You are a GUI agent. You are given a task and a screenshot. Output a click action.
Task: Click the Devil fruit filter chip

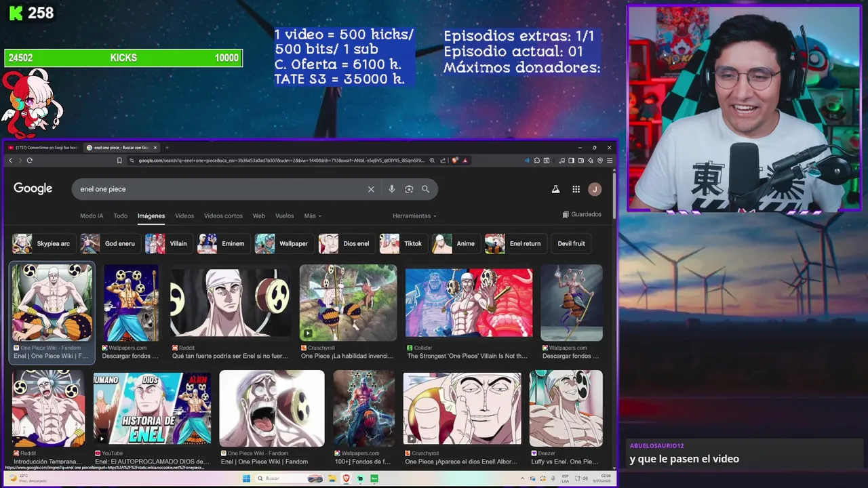[x=571, y=243]
